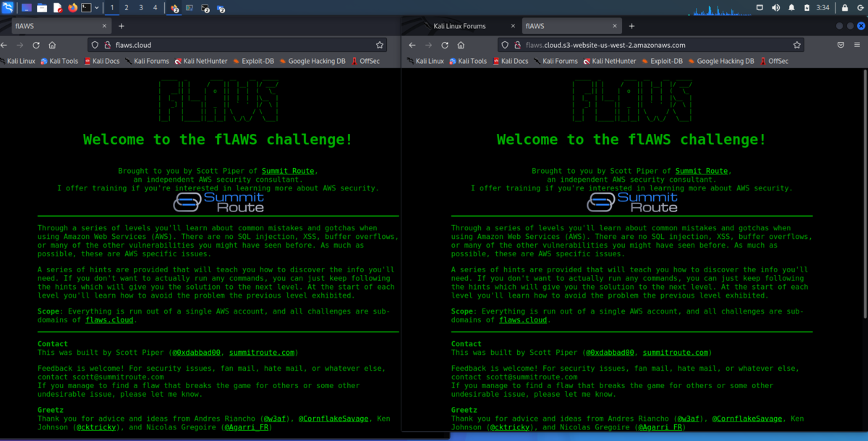This screenshot has width=868, height=441.
Task: Open the Kali applications menu icon
Action: click(7, 8)
